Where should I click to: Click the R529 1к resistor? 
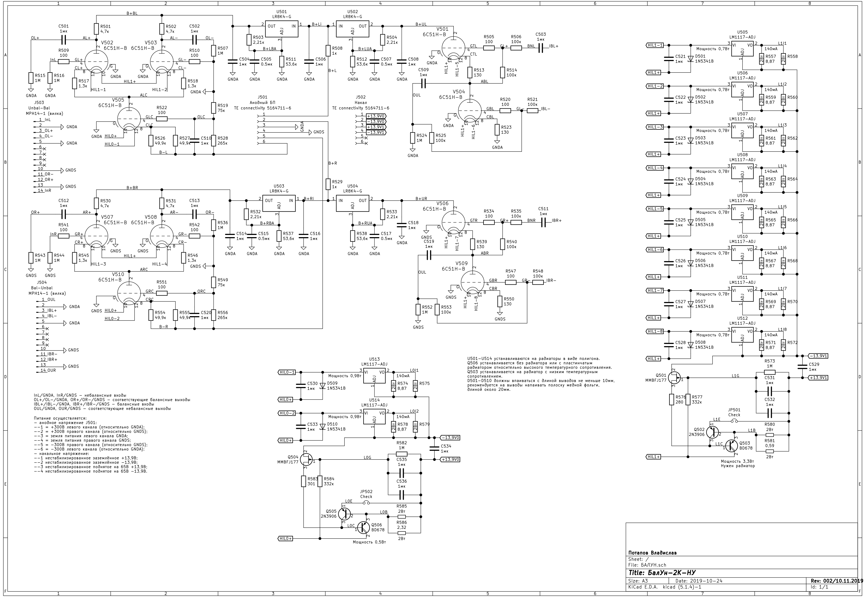[328, 184]
